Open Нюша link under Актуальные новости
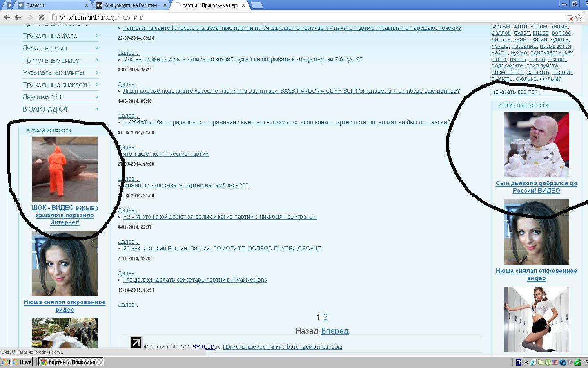This screenshot has height=368, width=588. pos(65,306)
